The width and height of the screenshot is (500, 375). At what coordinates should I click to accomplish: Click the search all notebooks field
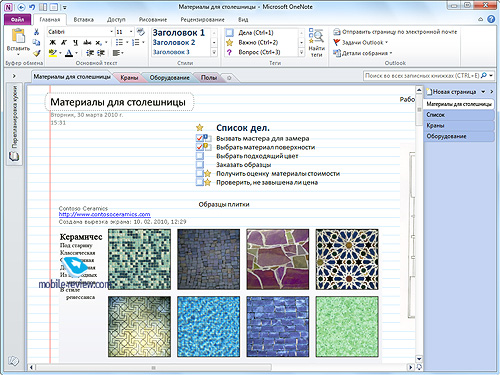(x=422, y=76)
